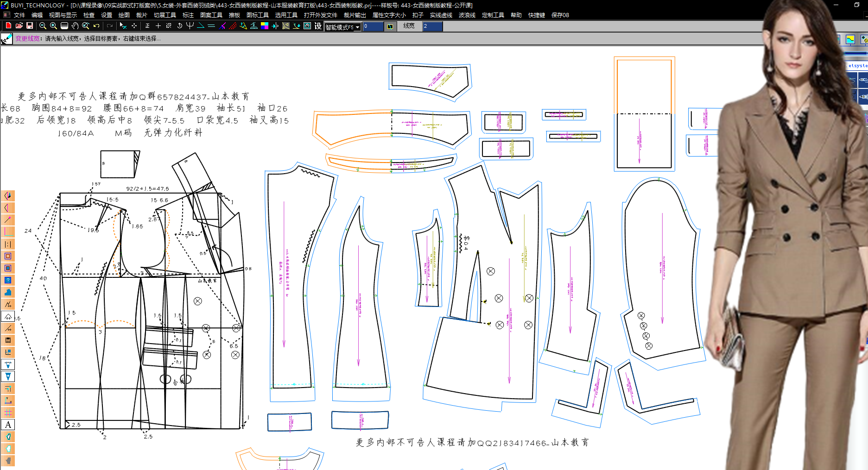
Task: Click the 线宽 line width button
Action: coord(408,26)
